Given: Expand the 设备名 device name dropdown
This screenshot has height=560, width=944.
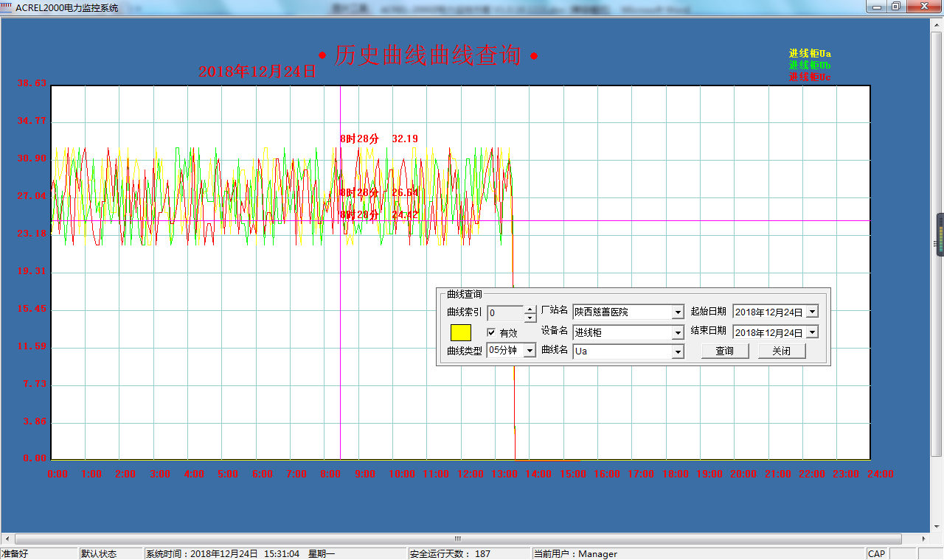Looking at the screenshot, I should 678,333.
